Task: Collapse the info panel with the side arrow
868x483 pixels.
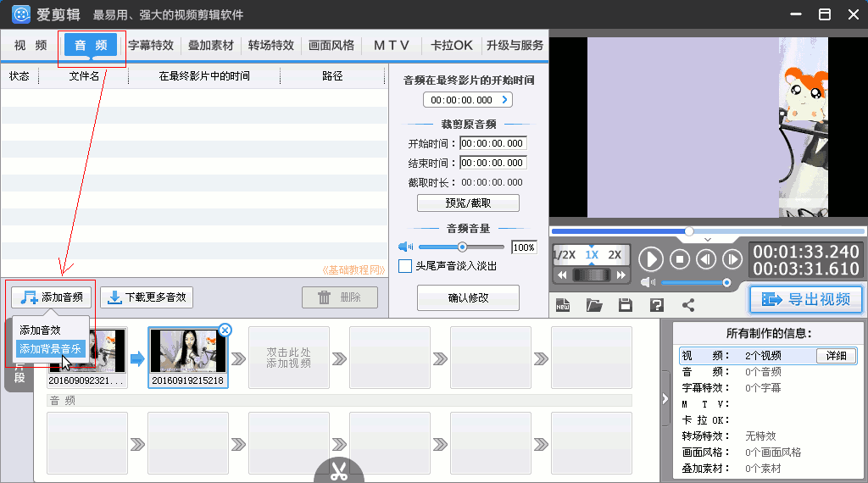Action: click(x=665, y=398)
